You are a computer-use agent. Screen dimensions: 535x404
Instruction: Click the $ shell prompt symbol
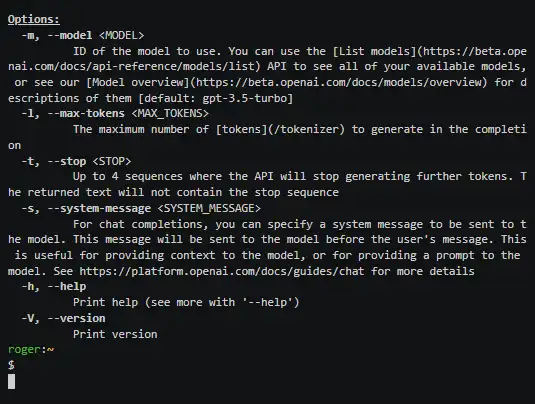[x=11, y=365]
